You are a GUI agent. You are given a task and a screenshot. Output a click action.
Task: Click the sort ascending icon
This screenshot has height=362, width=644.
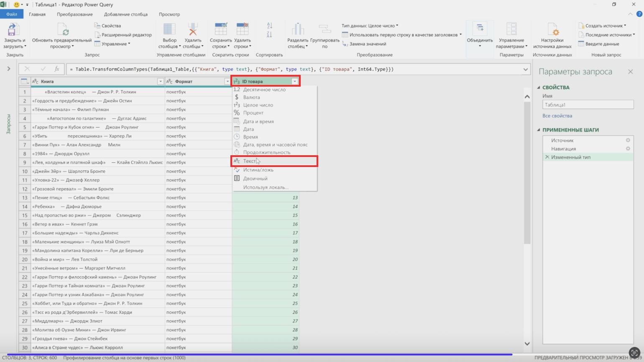click(x=270, y=26)
